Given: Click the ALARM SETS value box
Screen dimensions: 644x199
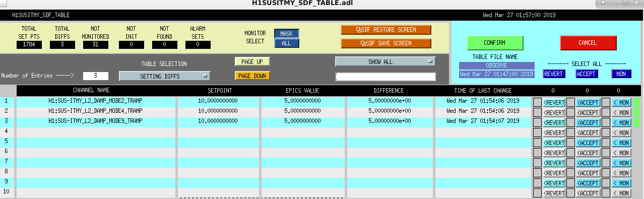Looking at the screenshot, I should click(x=198, y=45).
